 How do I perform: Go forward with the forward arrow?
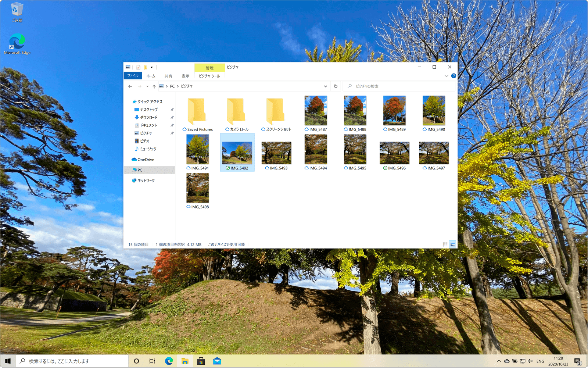pos(139,86)
